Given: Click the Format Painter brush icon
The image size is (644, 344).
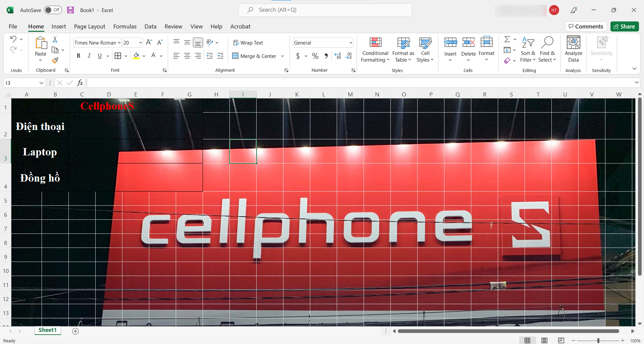Looking at the screenshot, I should click(55, 60).
